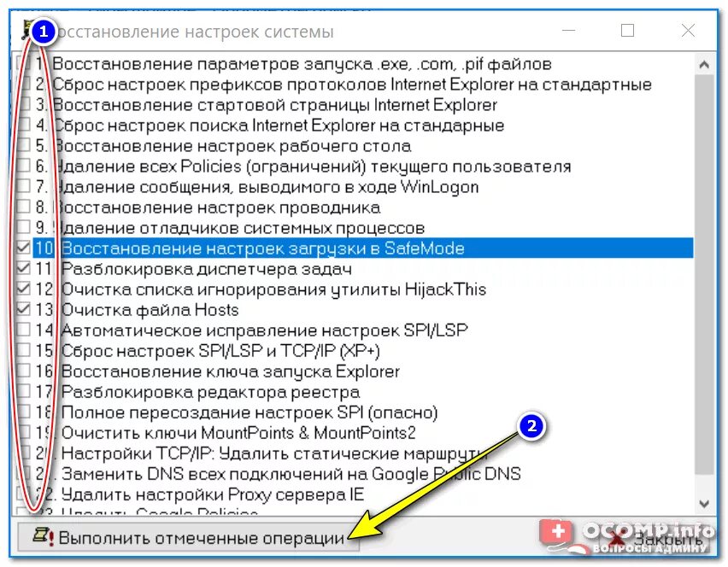Uncheck item 12 HijackThis ignore list cleanup

(x=23, y=289)
